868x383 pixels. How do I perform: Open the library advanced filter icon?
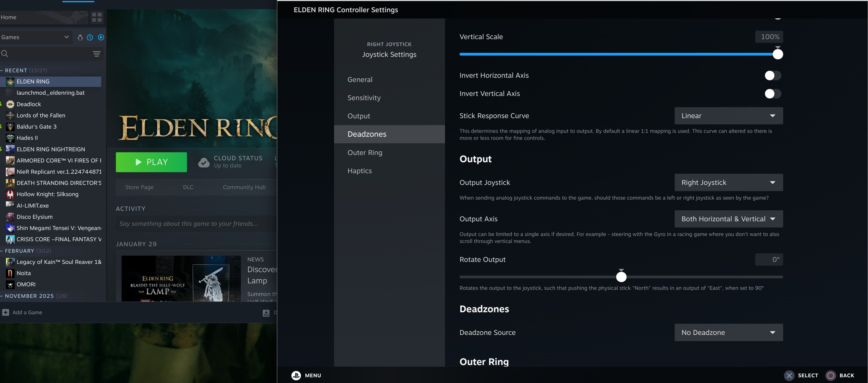coord(97,54)
